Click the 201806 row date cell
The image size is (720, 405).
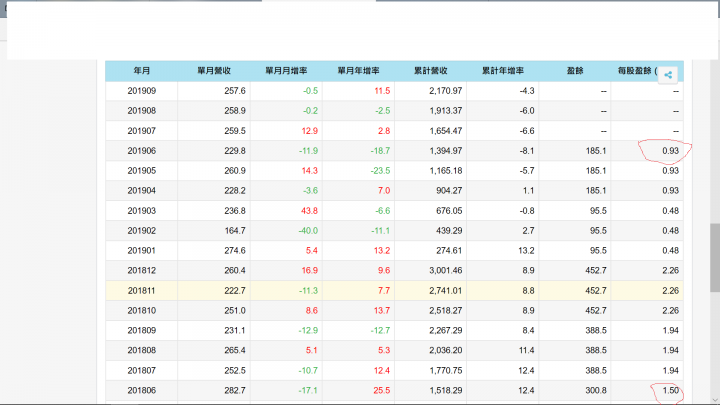(x=141, y=390)
